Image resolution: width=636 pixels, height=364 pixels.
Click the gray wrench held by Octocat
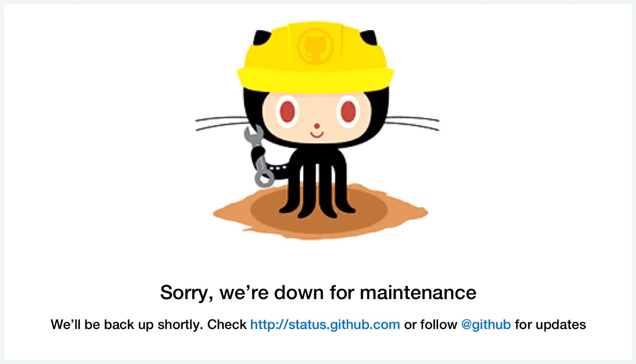(259, 156)
